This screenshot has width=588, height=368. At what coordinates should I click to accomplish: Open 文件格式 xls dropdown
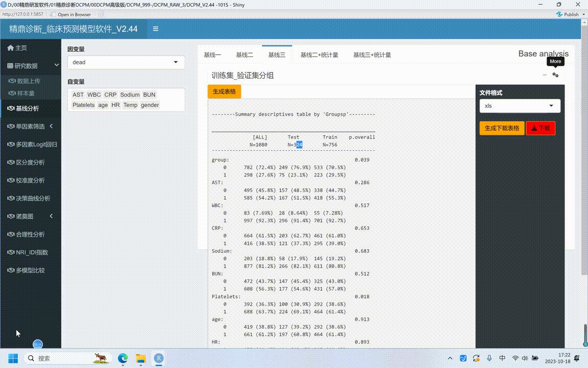coord(520,106)
